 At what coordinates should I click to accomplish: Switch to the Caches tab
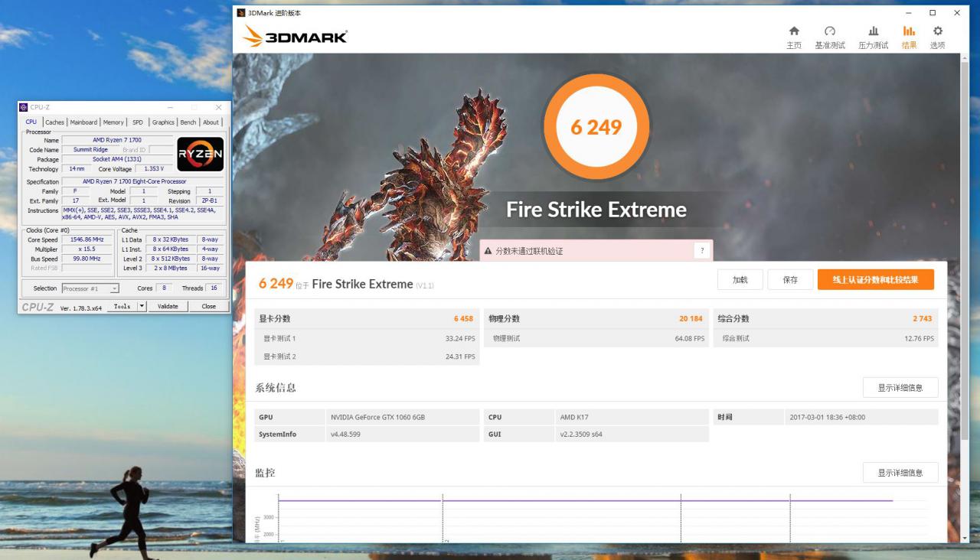pos(54,122)
